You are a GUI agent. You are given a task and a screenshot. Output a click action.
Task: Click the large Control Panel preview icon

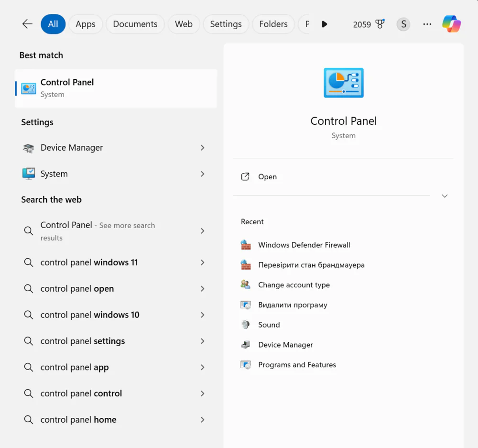coord(344,83)
